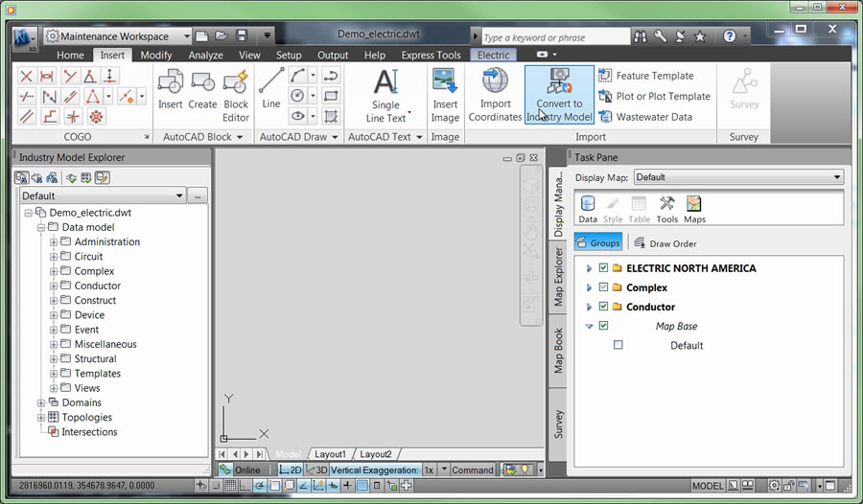Open the Maintenance Workspace dropdown

118,36
